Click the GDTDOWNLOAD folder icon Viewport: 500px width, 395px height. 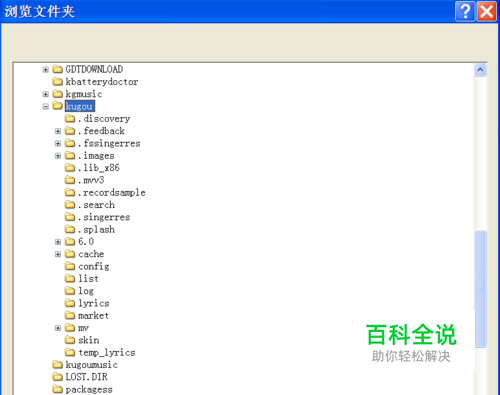click(58, 69)
